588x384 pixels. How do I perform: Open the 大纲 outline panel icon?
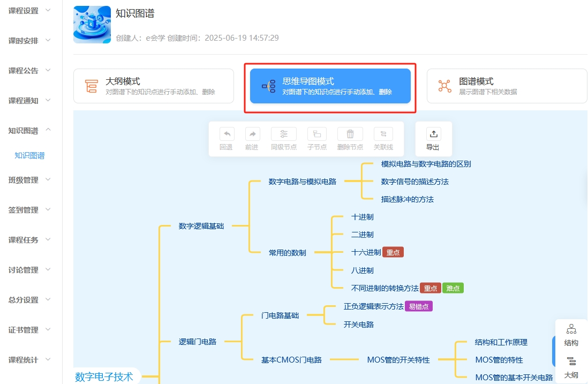pyautogui.click(x=571, y=363)
